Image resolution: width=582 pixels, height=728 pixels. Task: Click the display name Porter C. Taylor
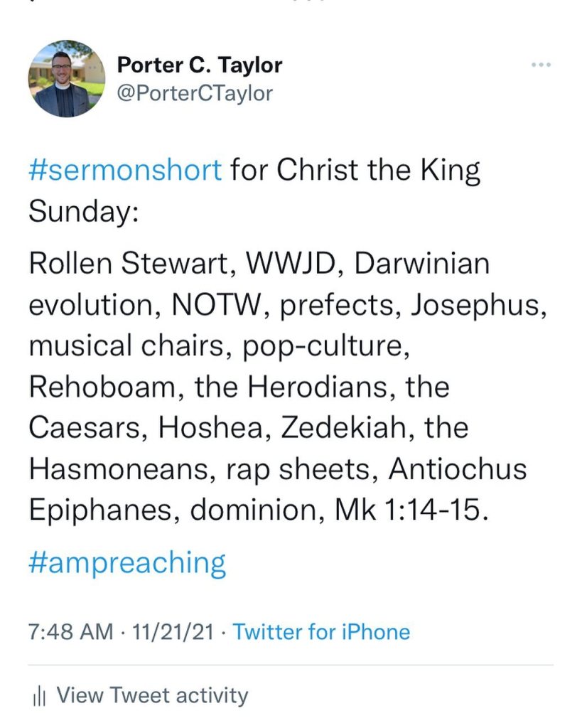[x=200, y=65]
